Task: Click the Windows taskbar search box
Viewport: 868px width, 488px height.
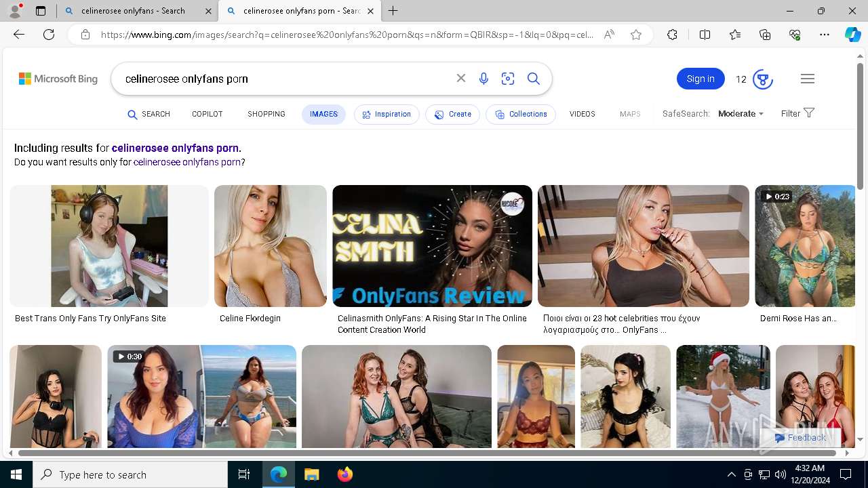Action: click(130, 474)
